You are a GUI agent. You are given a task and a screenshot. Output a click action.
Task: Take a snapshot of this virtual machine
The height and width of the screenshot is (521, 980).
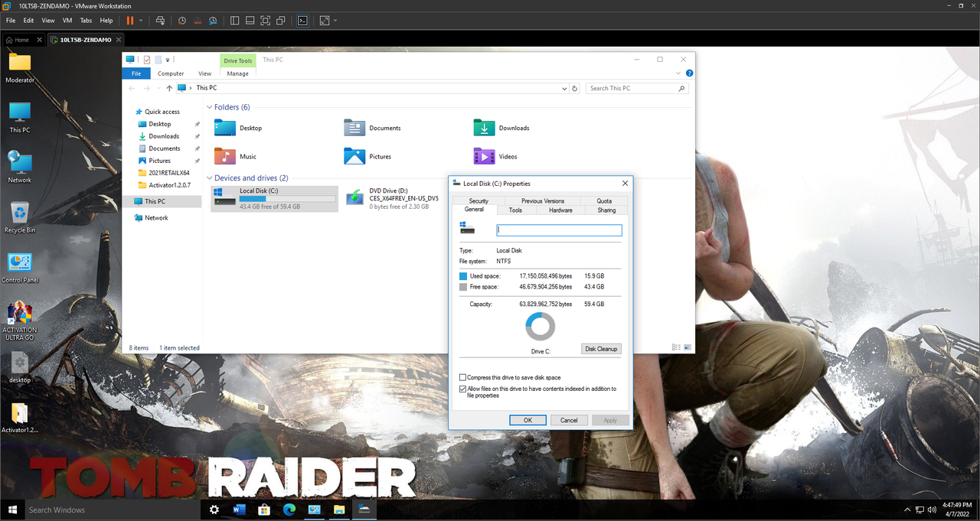point(182,21)
